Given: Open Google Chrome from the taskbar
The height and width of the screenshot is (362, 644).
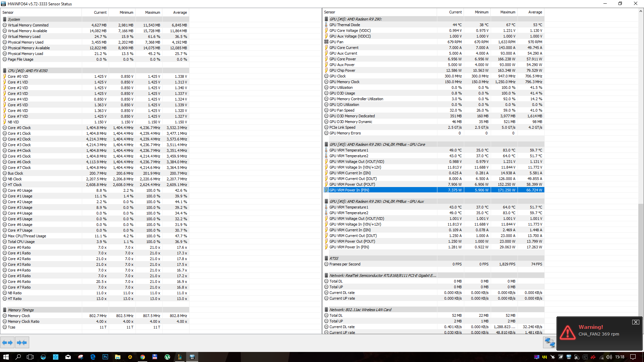Looking at the screenshot, I should click(143, 357).
